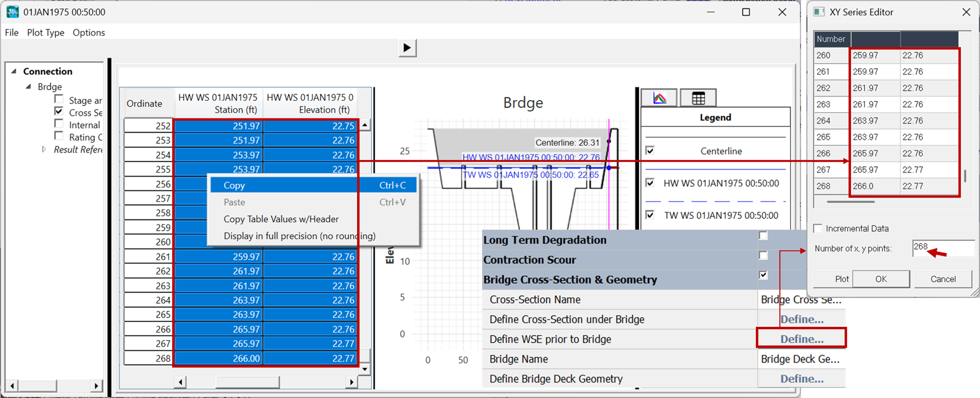The image size is (980, 398).
Task: Open the Plot Type menu
Action: tap(46, 33)
